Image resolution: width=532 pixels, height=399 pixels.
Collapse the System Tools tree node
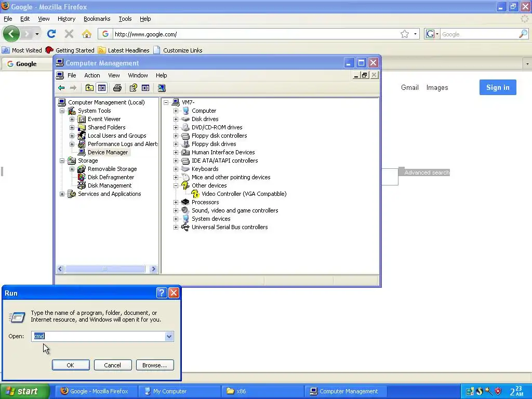pos(62,111)
